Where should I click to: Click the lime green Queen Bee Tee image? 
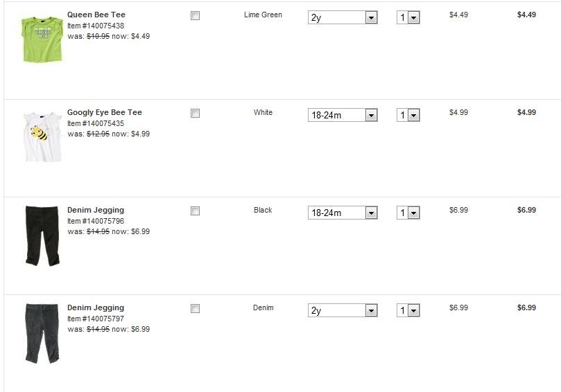coord(42,39)
